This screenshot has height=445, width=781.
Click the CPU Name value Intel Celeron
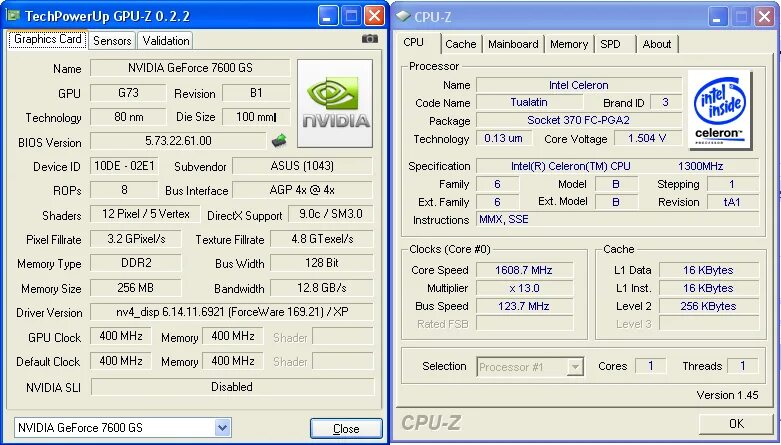pos(579,85)
